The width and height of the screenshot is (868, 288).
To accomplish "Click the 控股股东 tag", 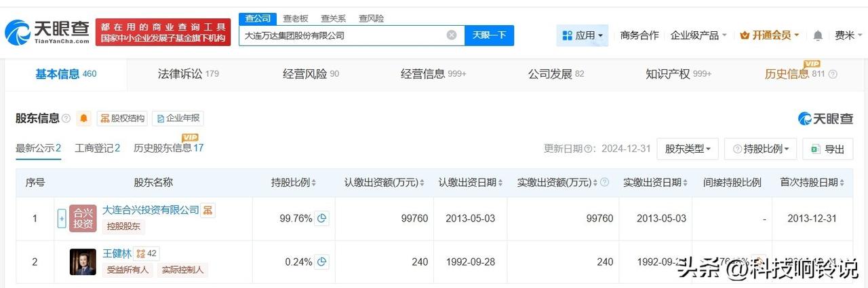I will [x=123, y=227].
